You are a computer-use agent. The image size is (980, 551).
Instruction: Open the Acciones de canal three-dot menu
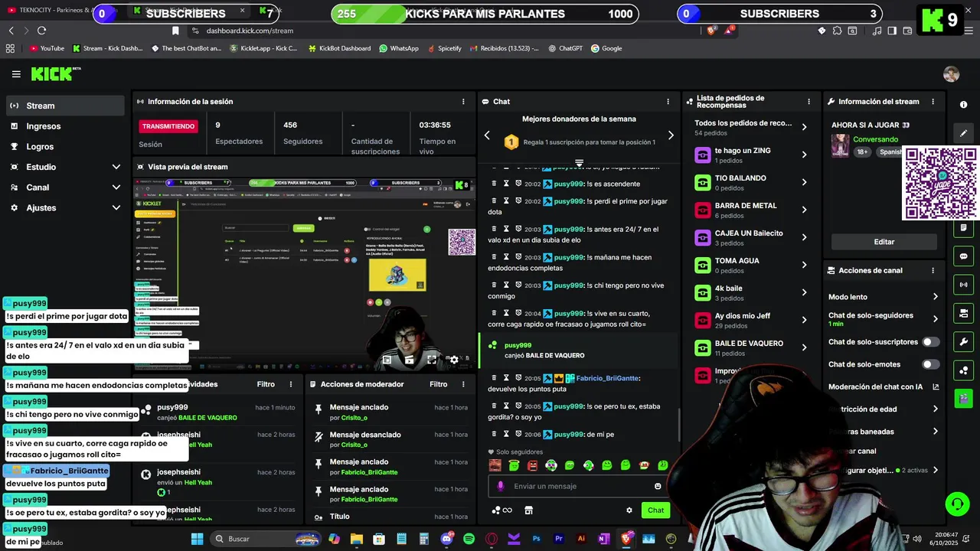point(933,270)
